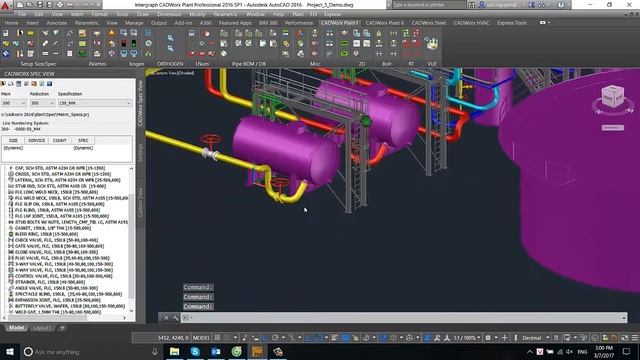Open the Reduction size dropdown in Spec View
This screenshot has width=640, height=360.
42,103
